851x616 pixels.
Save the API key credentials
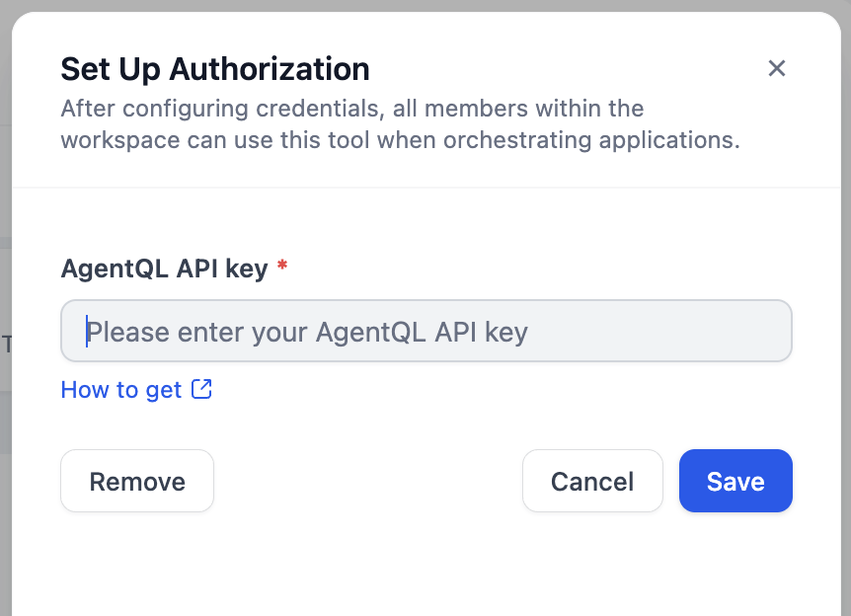(x=735, y=481)
